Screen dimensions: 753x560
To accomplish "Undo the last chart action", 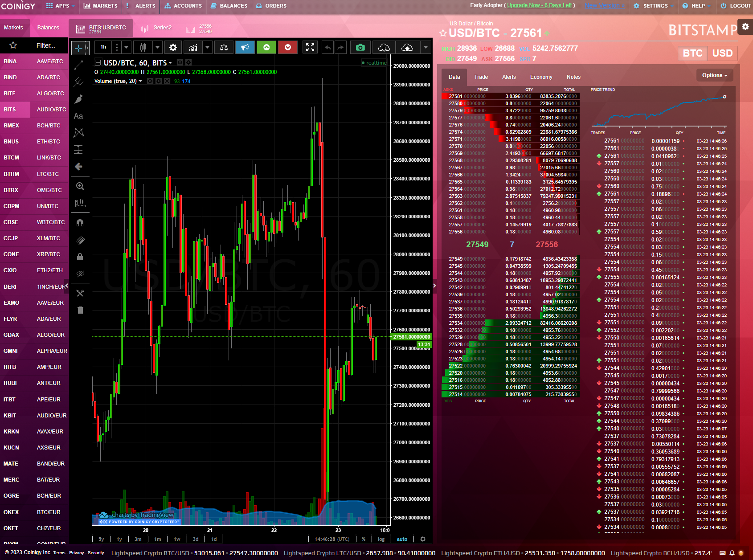I will (328, 47).
